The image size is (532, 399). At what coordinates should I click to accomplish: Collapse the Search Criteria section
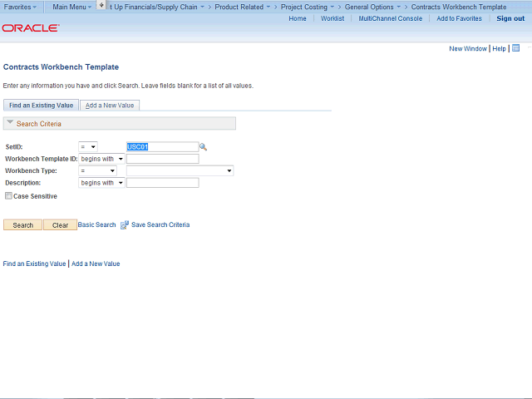pos(10,122)
